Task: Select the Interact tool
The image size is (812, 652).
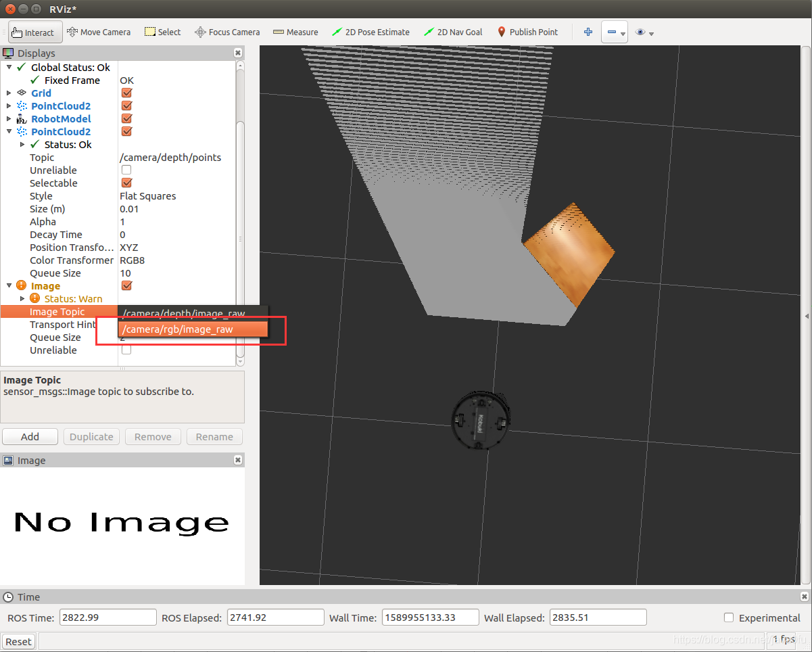Action: point(35,32)
